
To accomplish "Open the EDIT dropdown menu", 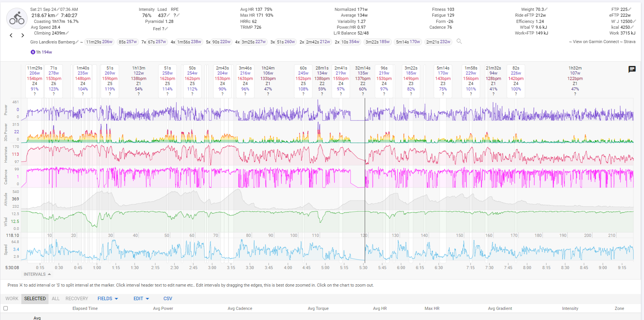I will click(141, 299).
